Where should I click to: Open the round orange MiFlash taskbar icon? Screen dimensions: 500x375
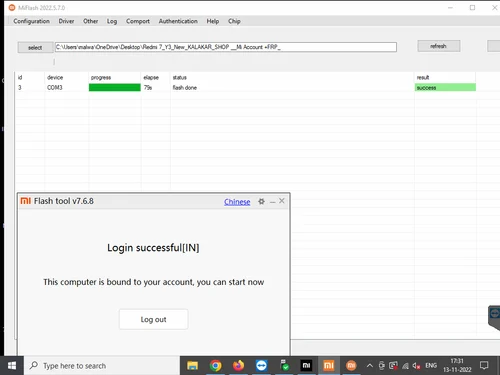click(351, 366)
